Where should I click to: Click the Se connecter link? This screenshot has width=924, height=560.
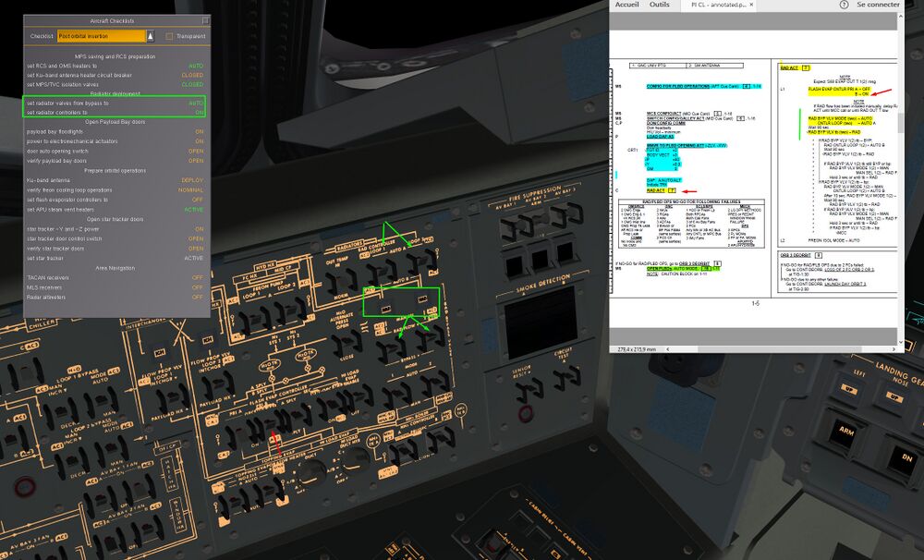(x=878, y=5)
